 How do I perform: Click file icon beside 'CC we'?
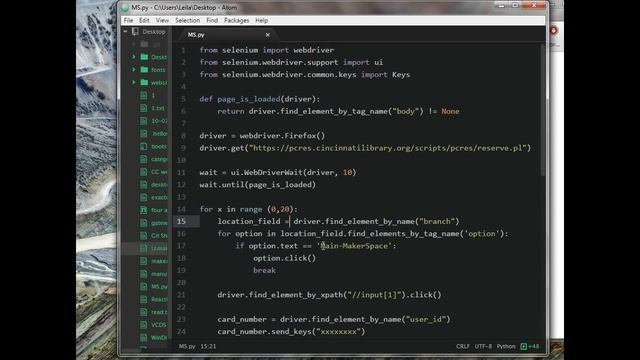(x=144, y=172)
